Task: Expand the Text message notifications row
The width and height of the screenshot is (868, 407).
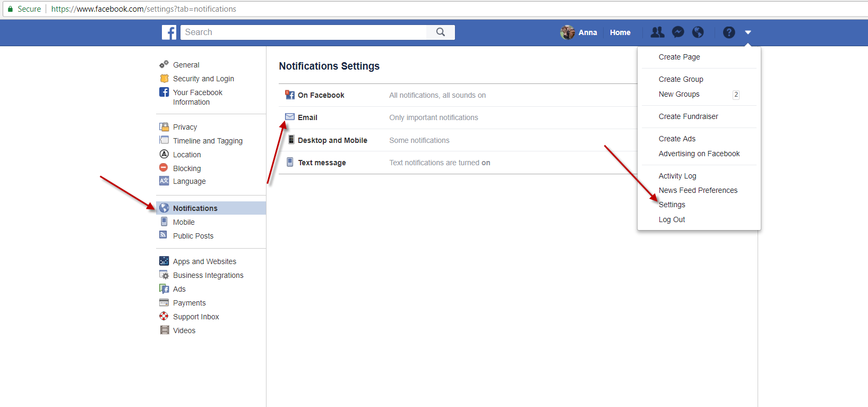Action: click(458, 163)
